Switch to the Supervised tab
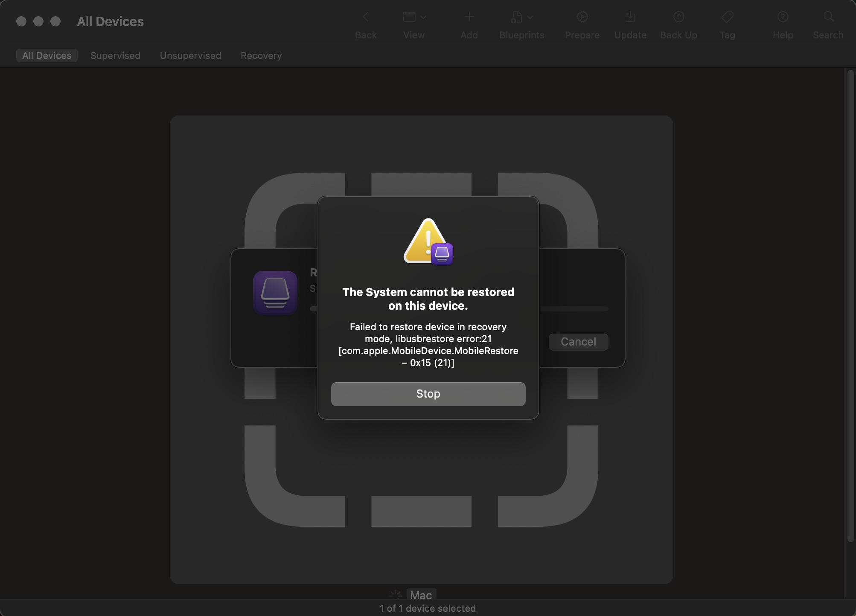The height and width of the screenshot is (616, 856). [115, 55]
